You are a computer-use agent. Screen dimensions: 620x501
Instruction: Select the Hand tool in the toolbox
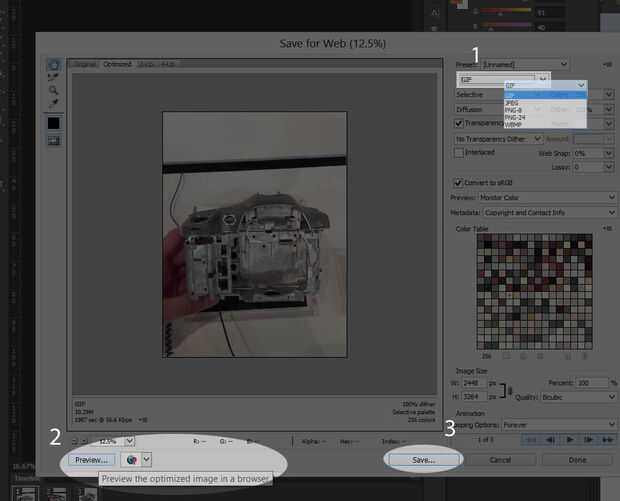(x=53, y=63)
